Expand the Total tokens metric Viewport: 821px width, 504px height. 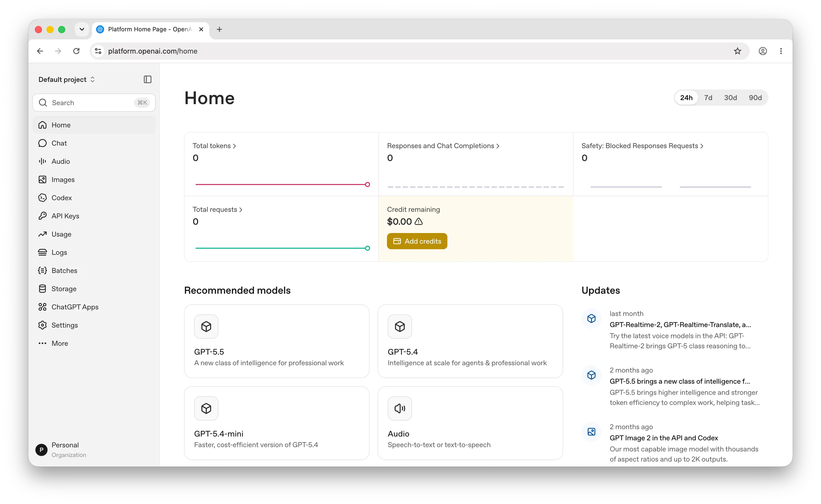coord(214,146)
